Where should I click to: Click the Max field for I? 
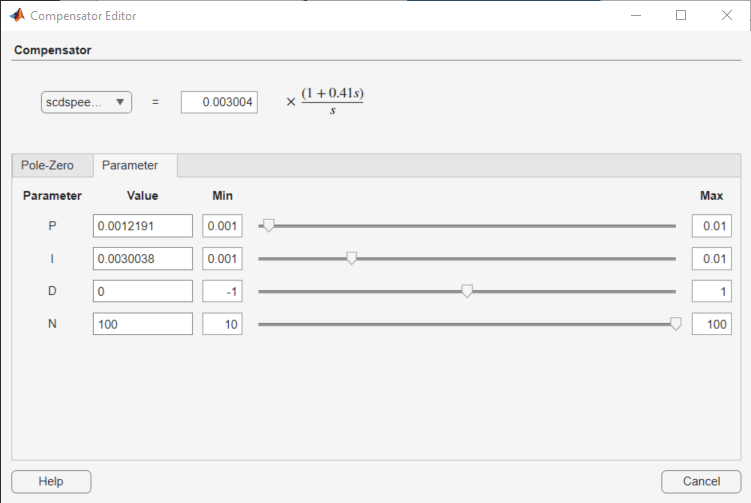[712, 259]
